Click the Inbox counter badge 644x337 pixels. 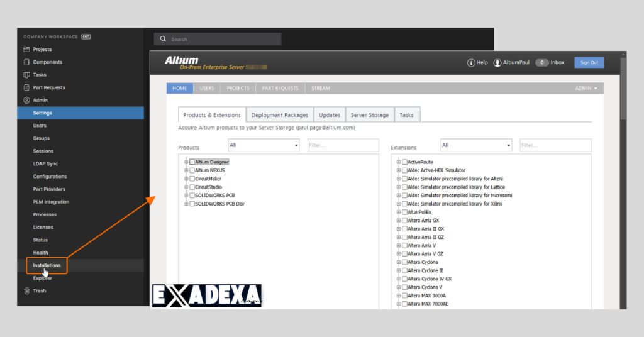tap(541, 63)
